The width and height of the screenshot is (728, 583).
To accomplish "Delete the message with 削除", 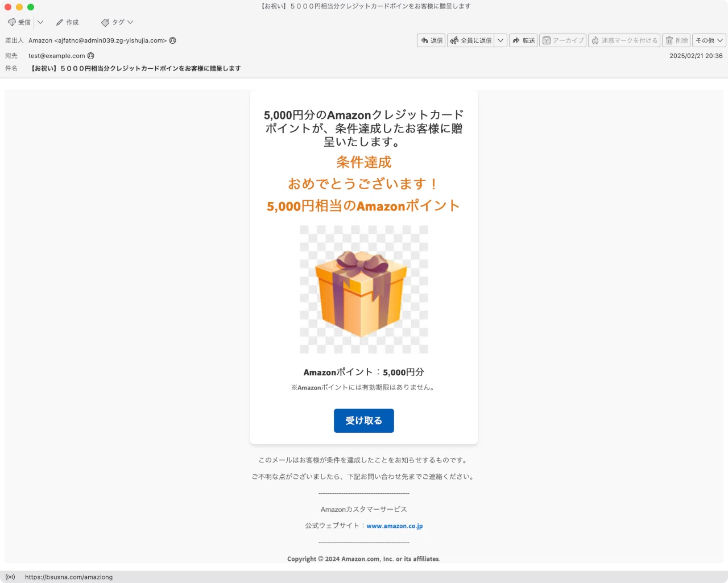I will (x=676, y=40).
